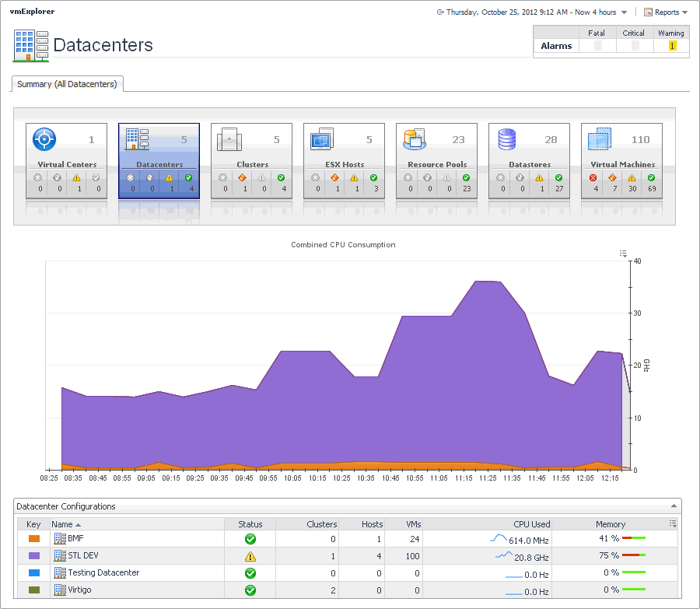Select the Resource Pools tile icon
Image resolution: width=700 pixels, height=609 pixels.
tap(414, 139)
